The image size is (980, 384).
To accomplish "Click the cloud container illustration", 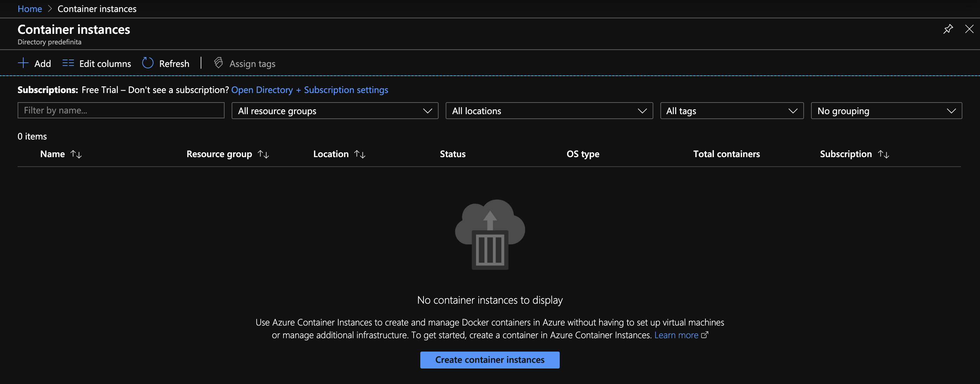I will [490, 234].
